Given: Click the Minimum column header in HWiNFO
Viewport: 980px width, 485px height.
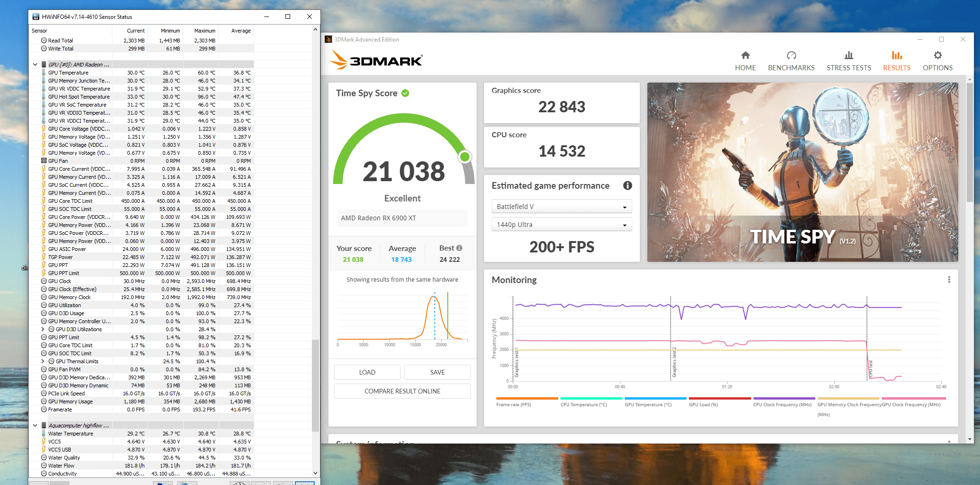Looking at the screenshot, I should [x=165, y=31].
